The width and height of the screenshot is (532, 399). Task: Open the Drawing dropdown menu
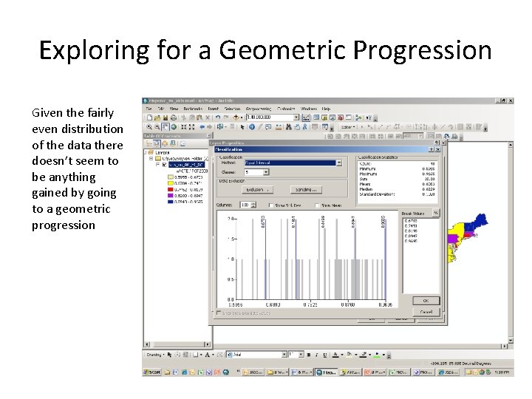155,355
